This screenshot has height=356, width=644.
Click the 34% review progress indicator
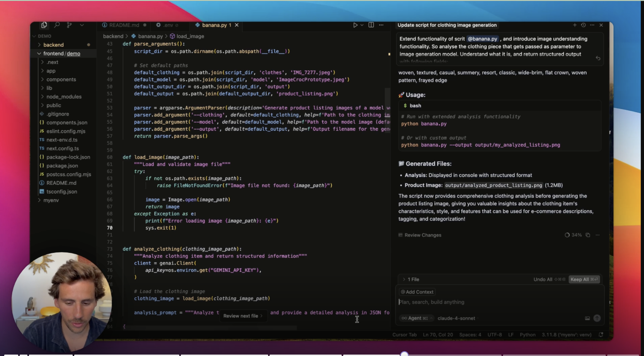(x=573, y=235)
